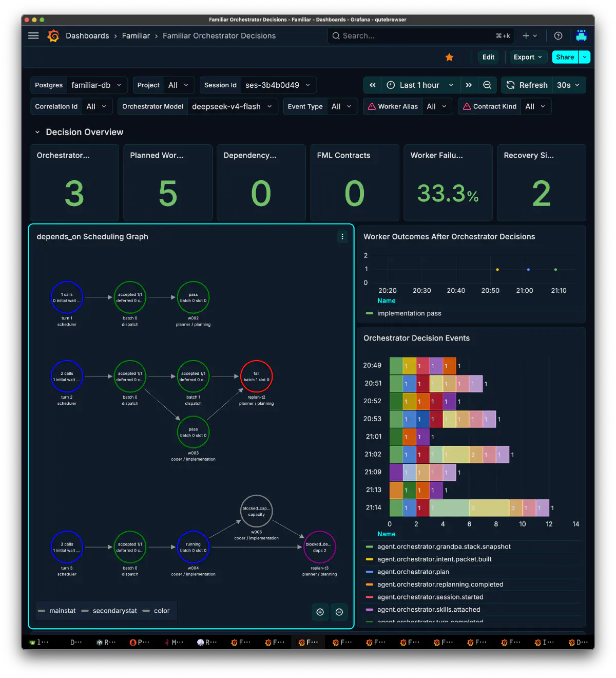Screen dimensions: 616x678
Task: Click Name header in Decision Events legend
Action: click(387, 534)
